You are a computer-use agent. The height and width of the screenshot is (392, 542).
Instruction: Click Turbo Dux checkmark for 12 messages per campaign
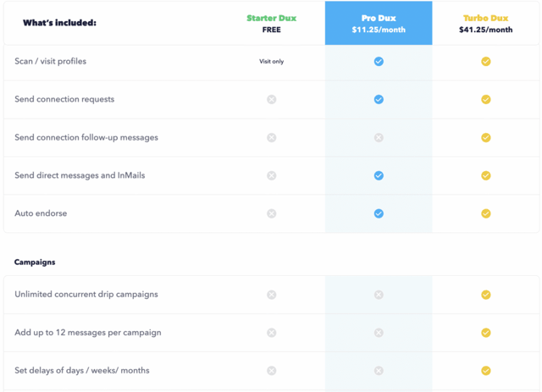click(x=485, y=333)
